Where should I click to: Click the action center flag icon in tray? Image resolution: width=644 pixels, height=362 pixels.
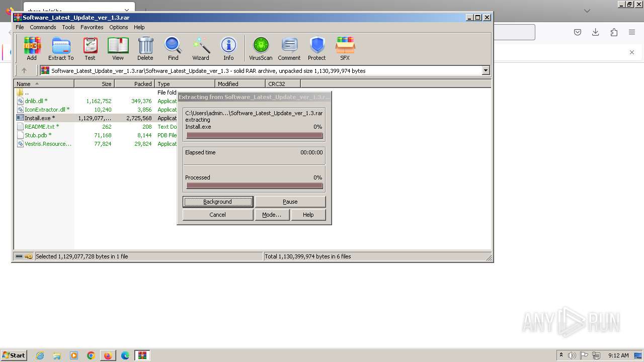click(585, 355)
